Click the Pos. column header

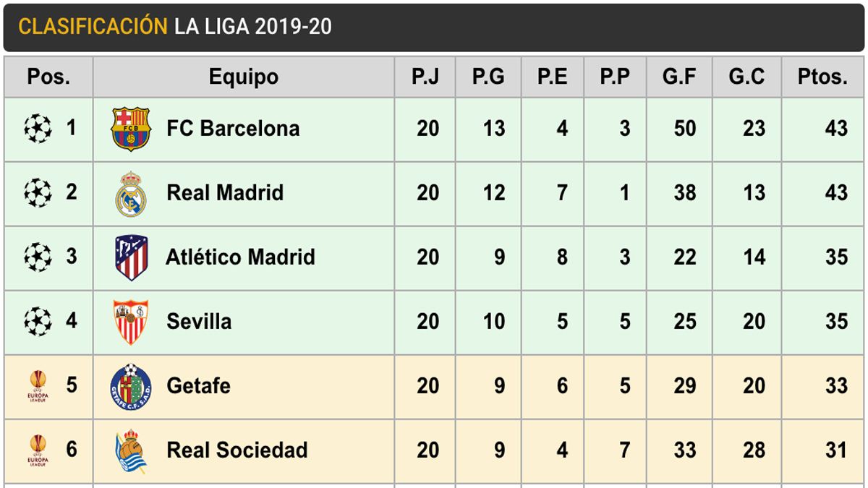click(x=48, y=77)
